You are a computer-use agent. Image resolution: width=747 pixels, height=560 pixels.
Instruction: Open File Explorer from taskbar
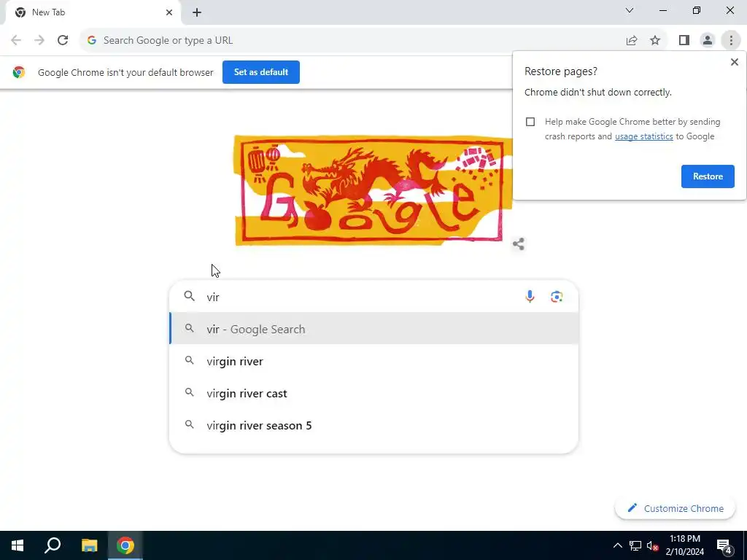pyautogui.click(x=89, y=545)
